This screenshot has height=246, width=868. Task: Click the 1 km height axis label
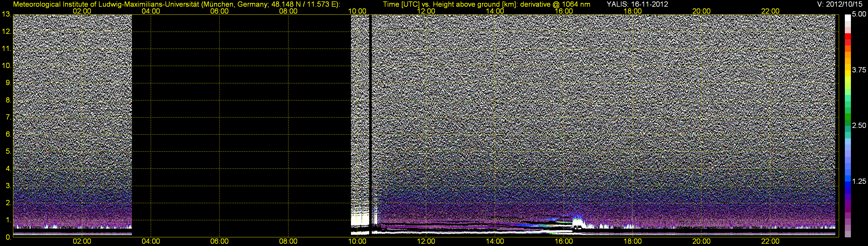coord(8,220)
